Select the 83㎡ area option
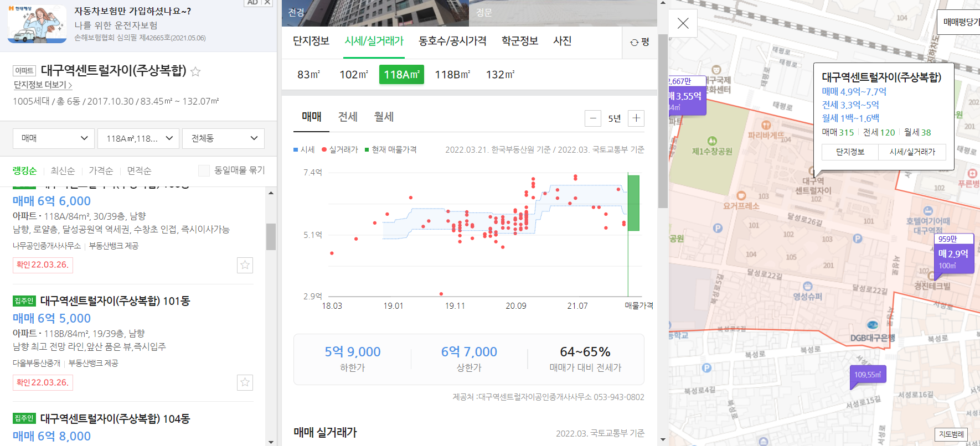980x446 pixels. 309,74
